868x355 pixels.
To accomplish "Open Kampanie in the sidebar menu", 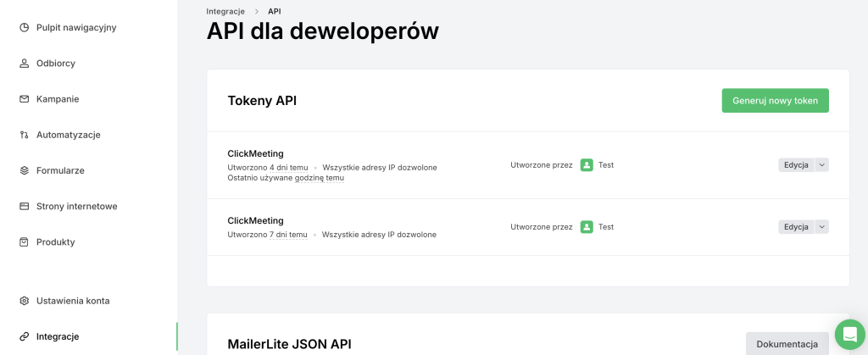I will click(58, 99).
